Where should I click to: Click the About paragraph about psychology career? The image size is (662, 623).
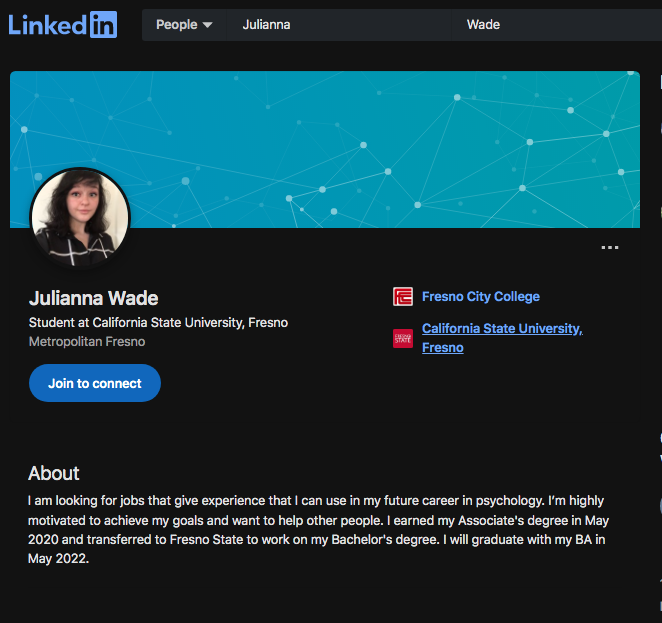tap(318, 530)
